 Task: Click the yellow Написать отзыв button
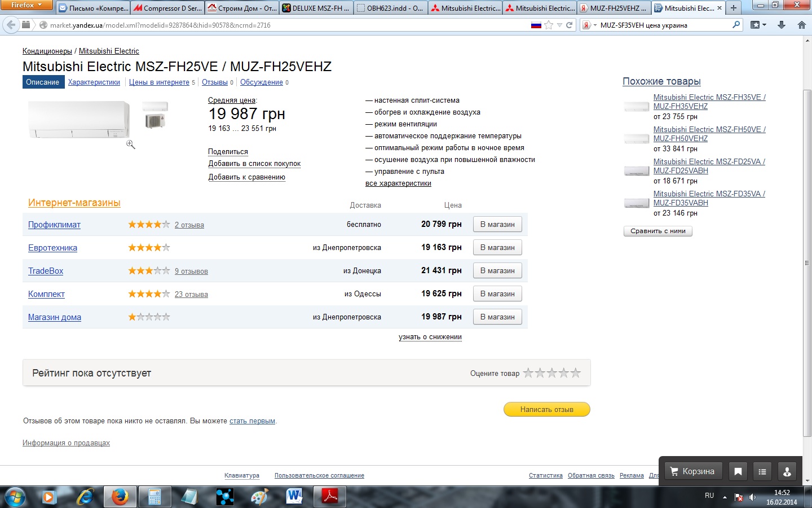(547, 409)
